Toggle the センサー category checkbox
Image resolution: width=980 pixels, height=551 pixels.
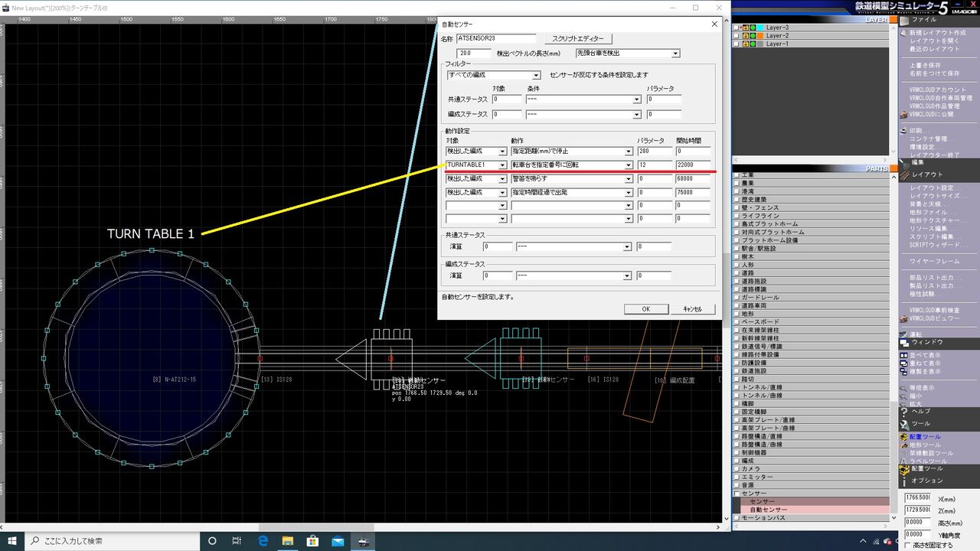(x=737, y=493)
